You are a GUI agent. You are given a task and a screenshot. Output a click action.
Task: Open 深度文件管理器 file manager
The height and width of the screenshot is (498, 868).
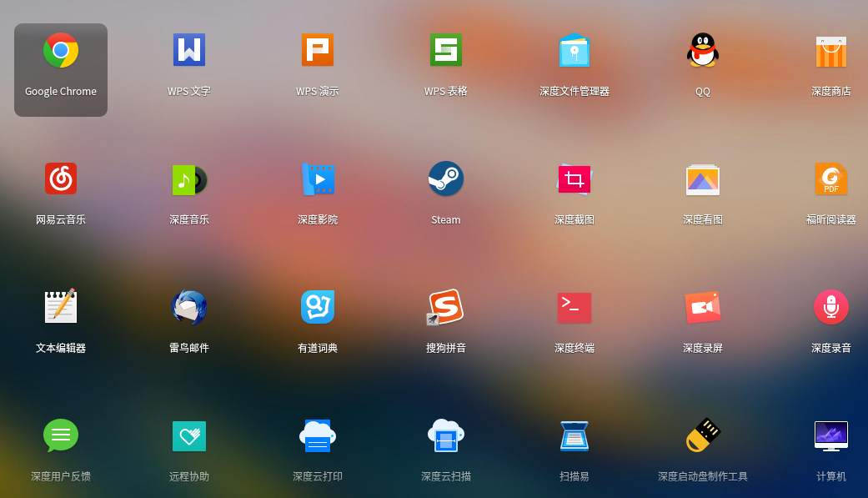pos(574,50)
